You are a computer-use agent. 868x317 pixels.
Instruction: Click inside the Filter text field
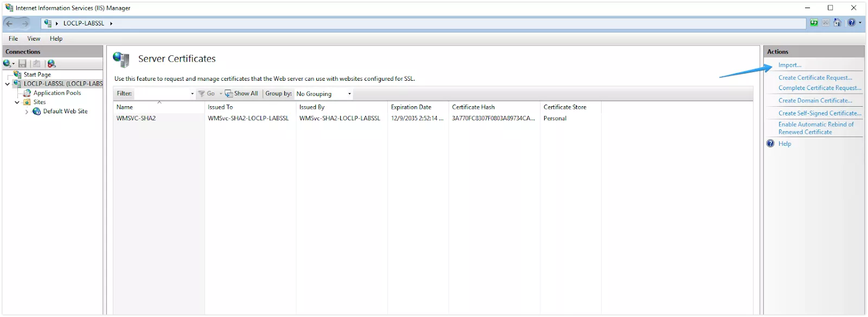pyautogui.click(x=162, y=94)
